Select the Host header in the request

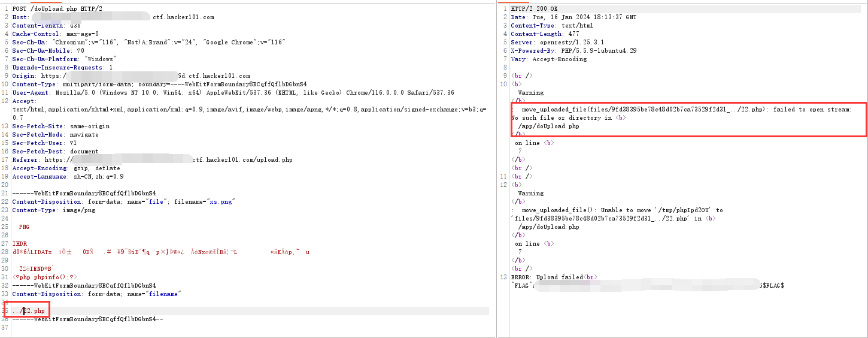(x=113, y=17)
